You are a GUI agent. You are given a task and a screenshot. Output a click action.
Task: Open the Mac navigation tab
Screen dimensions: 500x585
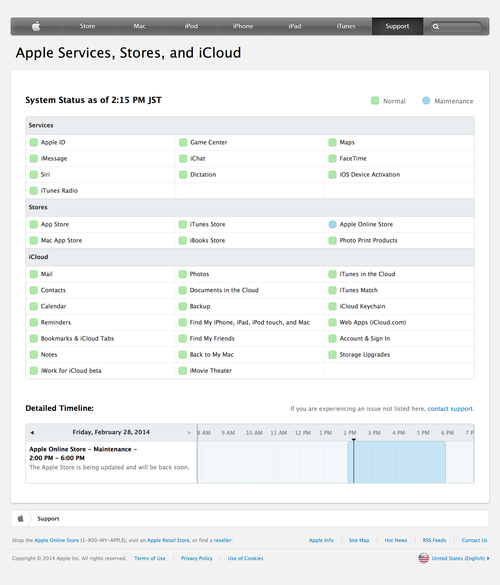click(x=139, y=26)
